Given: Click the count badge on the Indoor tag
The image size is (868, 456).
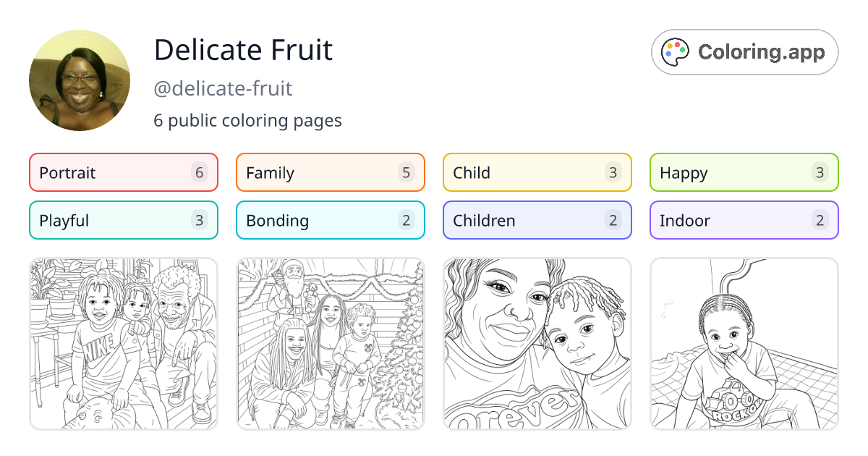Looking at the screenshot, I should point(820,220).
